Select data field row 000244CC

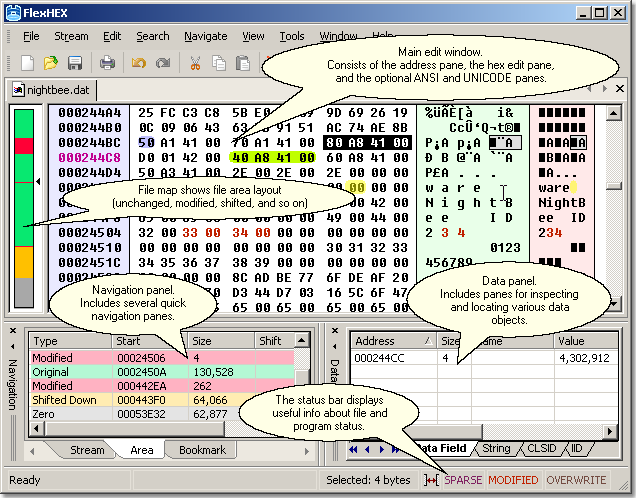point(485,358)
